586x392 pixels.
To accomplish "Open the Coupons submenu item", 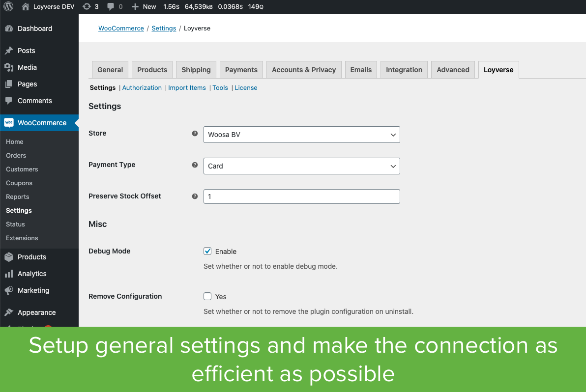I will 19,183.
